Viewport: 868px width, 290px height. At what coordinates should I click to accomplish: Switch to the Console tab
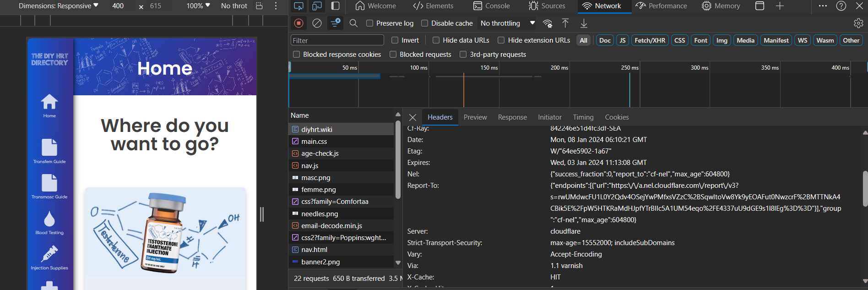coord(491,6)
